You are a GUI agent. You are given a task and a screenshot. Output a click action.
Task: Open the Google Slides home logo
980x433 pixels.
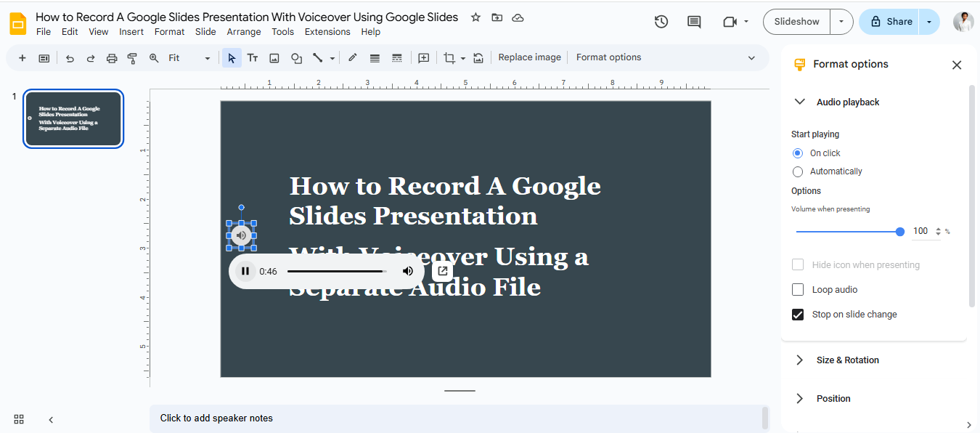point(17,23)
